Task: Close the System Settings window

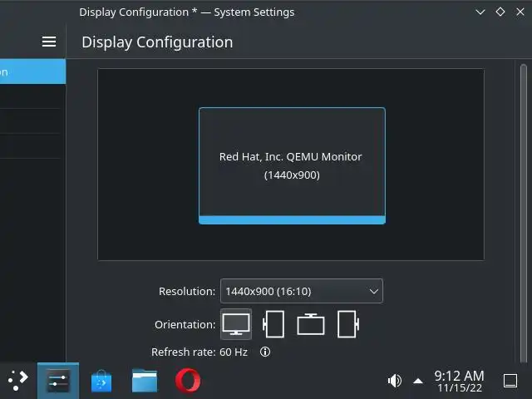Action: tap(520, 12)
